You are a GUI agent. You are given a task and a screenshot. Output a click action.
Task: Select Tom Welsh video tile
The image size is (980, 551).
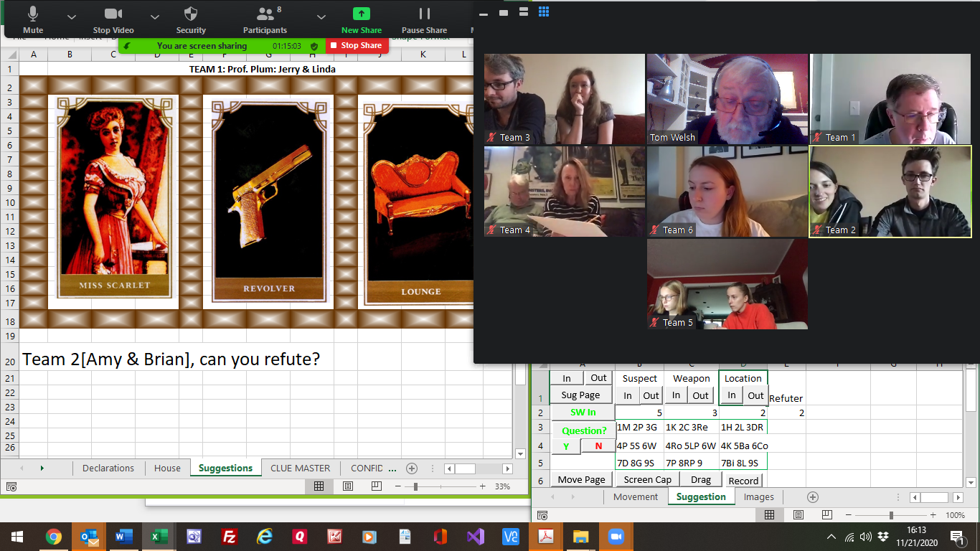pyautogui.click(x=727, y=99)
